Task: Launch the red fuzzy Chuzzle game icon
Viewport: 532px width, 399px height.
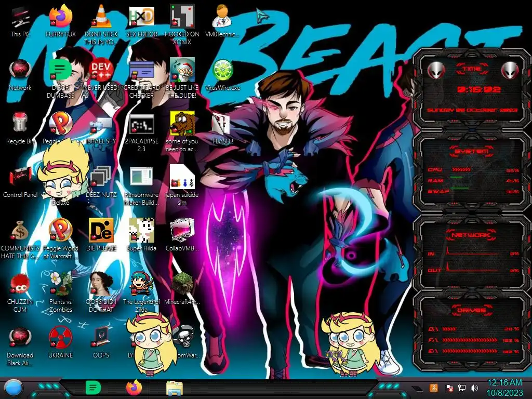Action: point(20,293)
